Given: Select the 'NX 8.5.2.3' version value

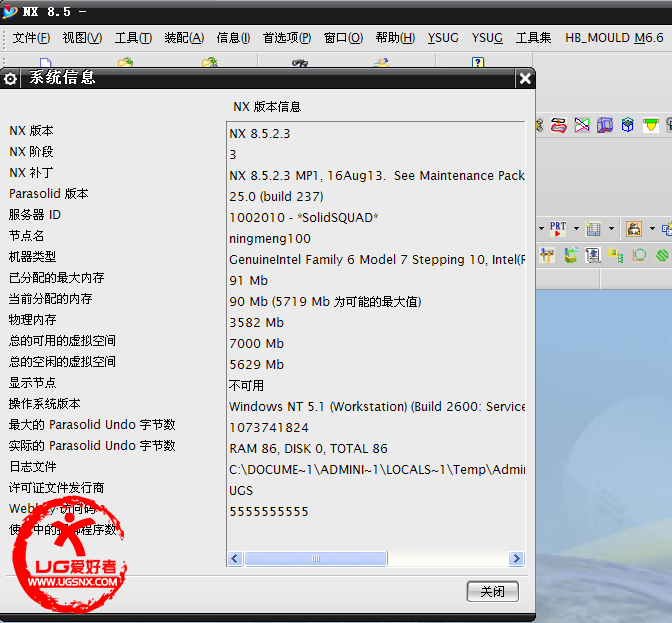Looking at the screenshot, I should (x=260, y=134).
